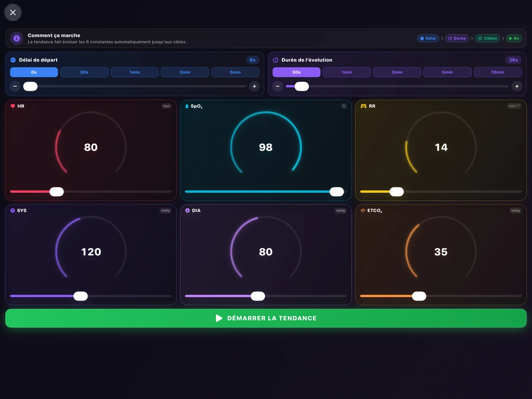Click the info icon beside Comment ça marche
The image size is (532, 399).
click(16, 38)
